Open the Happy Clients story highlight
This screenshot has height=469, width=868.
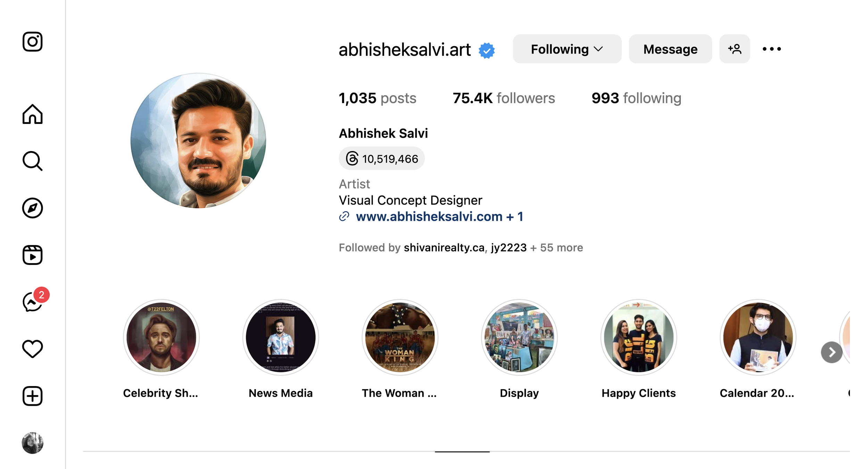pos(639,337)
